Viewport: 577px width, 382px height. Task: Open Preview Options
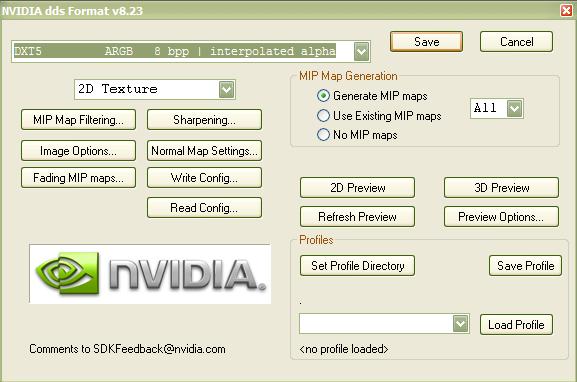[501, 217]
